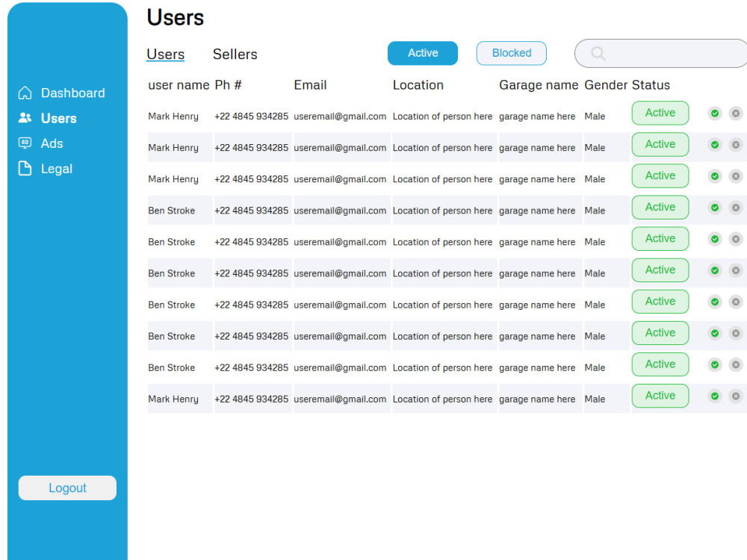Click Active status button in eighth row
Image resolution: width=747 pixels, height=560 pixels.
point(660,333)
